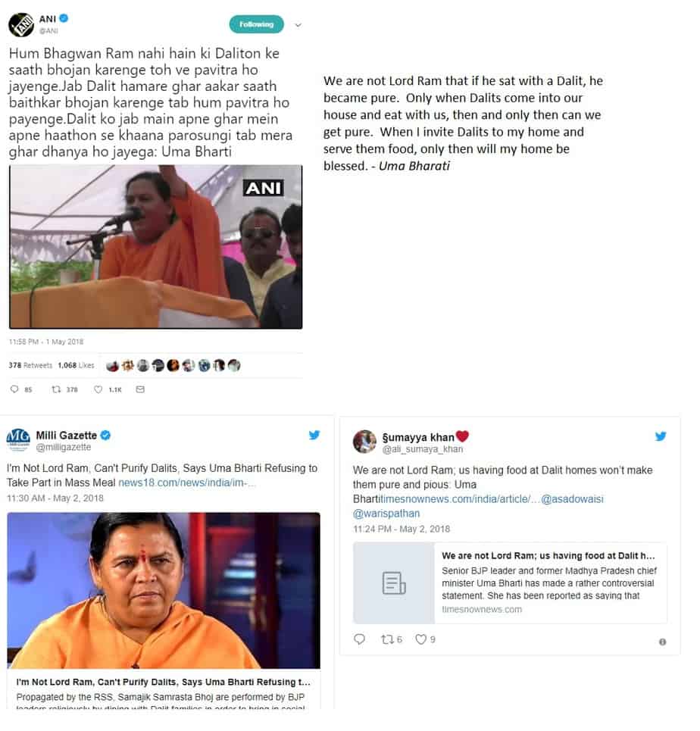The width and height of the screenshot is (700, 731).
Task: Click Twitter bird icon on Milli Gazette tweet
Action: 314,435
